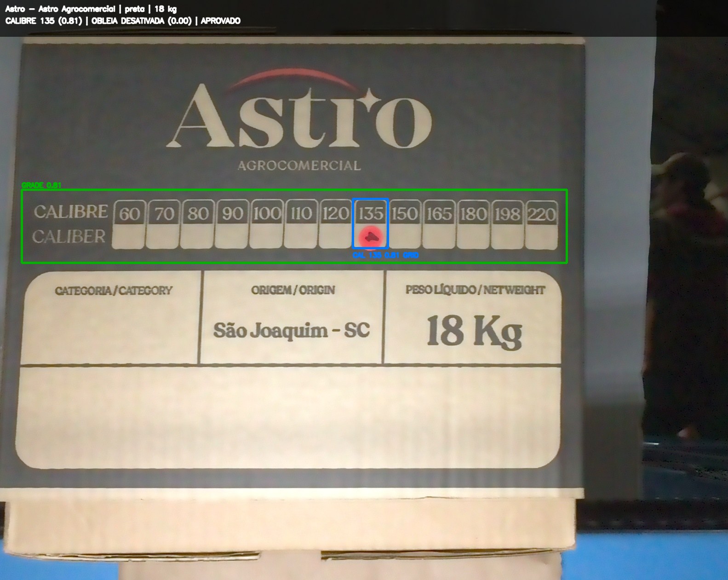Click the caliber number 70

tap(164, 213)
